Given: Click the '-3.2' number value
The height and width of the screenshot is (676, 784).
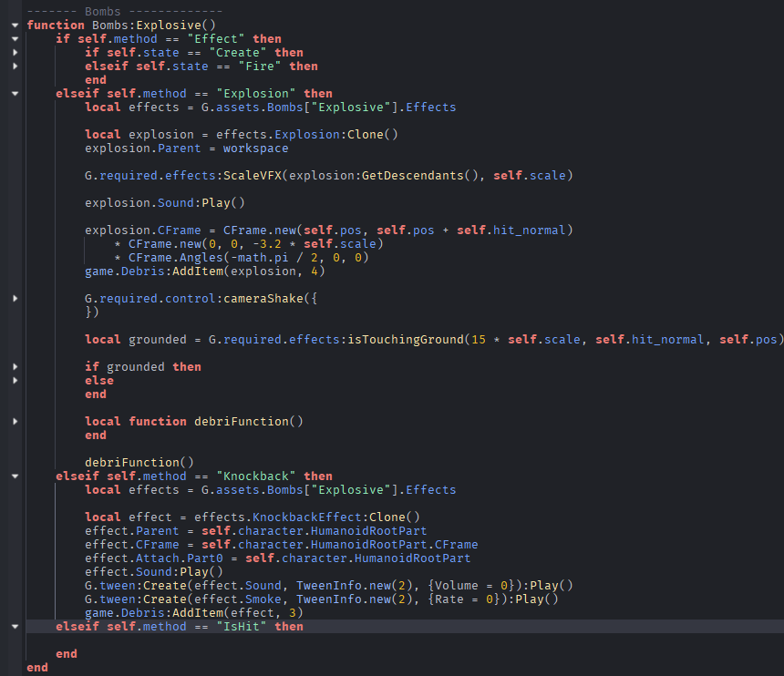Looking at the screenshot, I should pyautogui.click(x=266, y=244).
